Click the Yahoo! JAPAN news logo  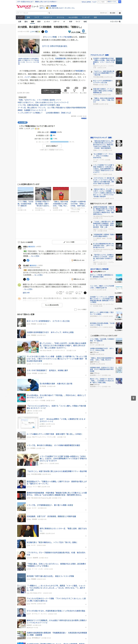pos(27,7)
